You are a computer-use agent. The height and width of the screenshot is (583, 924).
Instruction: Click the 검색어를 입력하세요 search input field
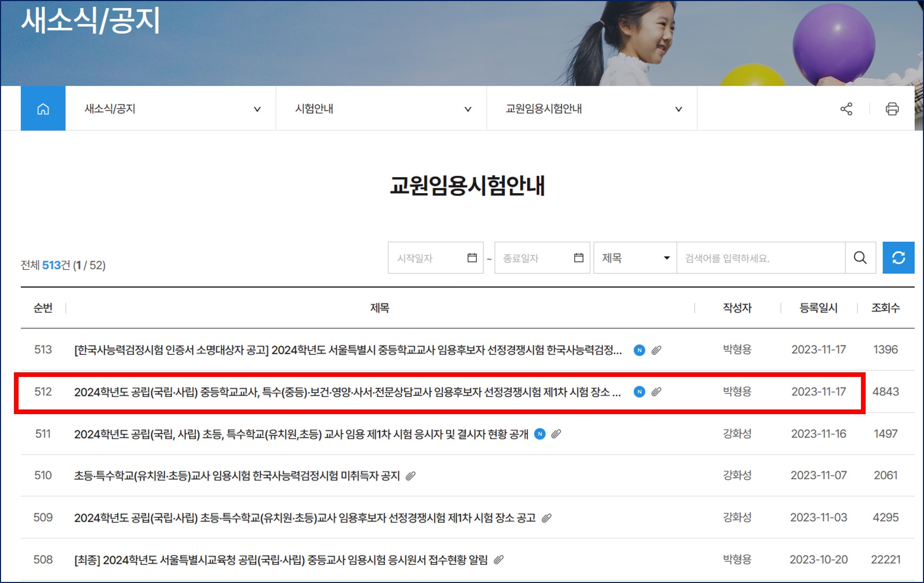(x=759, y=258)
